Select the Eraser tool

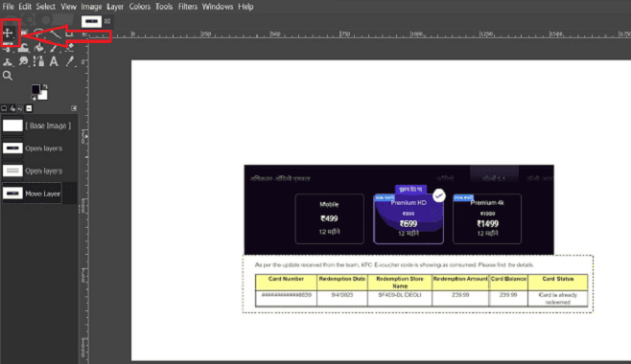69,47
